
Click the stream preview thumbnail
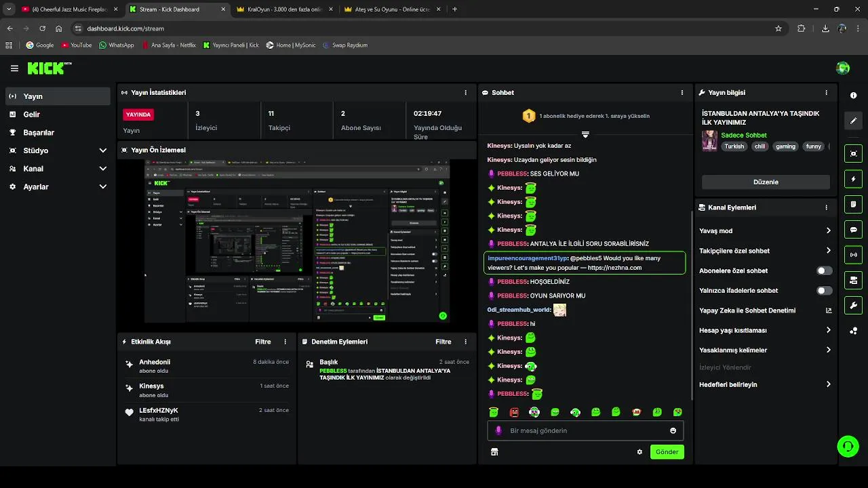[297, 241]
